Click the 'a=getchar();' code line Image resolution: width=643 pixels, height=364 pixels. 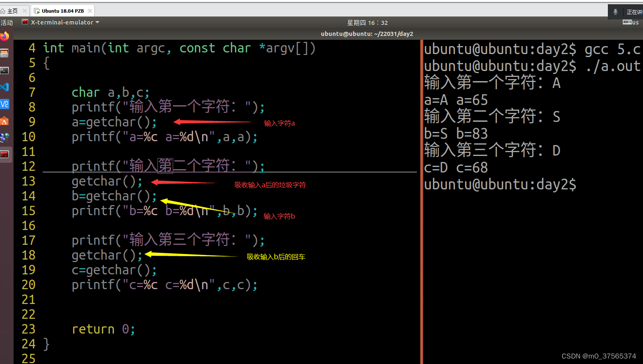(114, 122)
